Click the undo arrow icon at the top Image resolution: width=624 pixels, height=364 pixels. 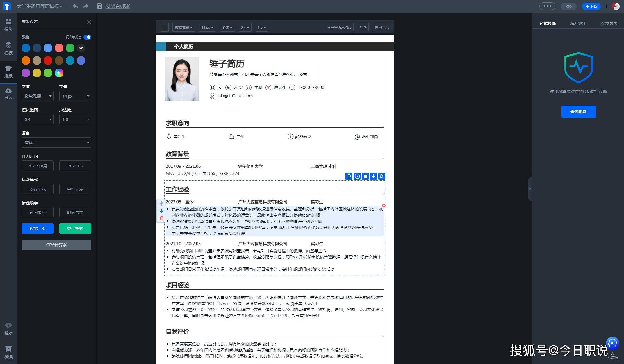point(75,6)
